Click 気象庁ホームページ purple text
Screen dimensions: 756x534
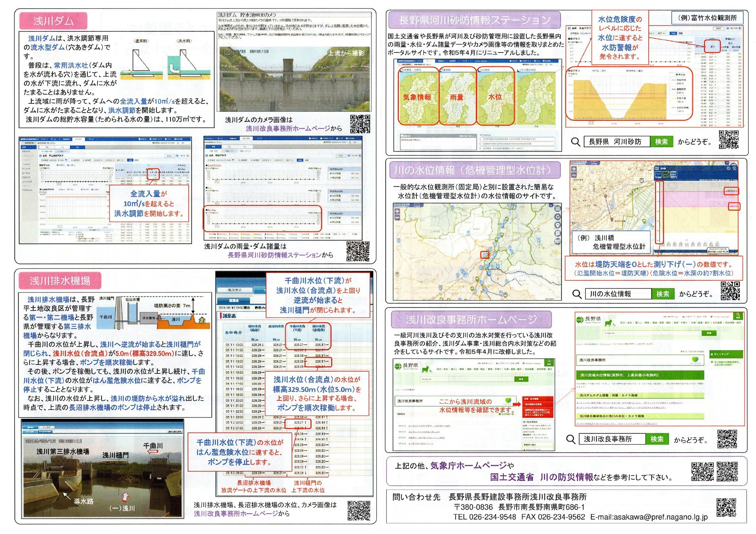coord(468,466)
